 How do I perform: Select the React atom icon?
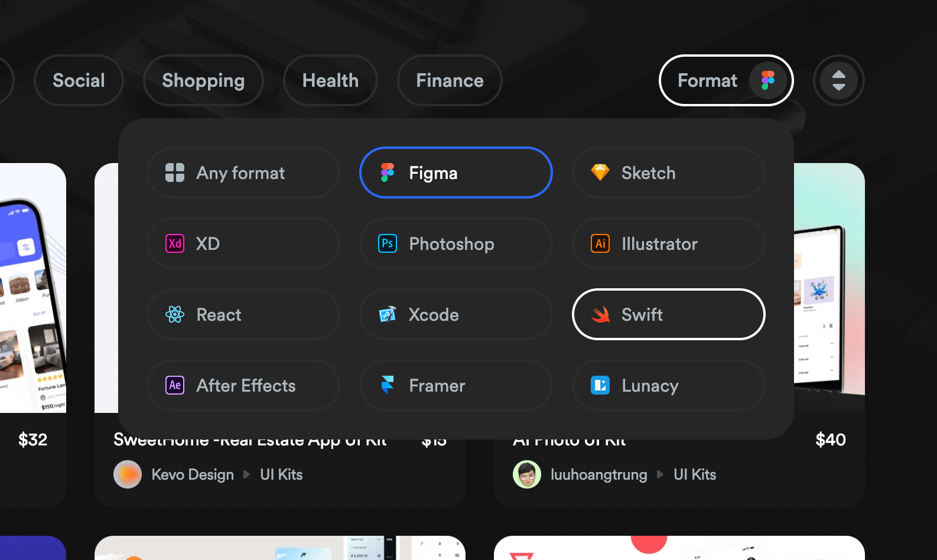pos(175,314)
